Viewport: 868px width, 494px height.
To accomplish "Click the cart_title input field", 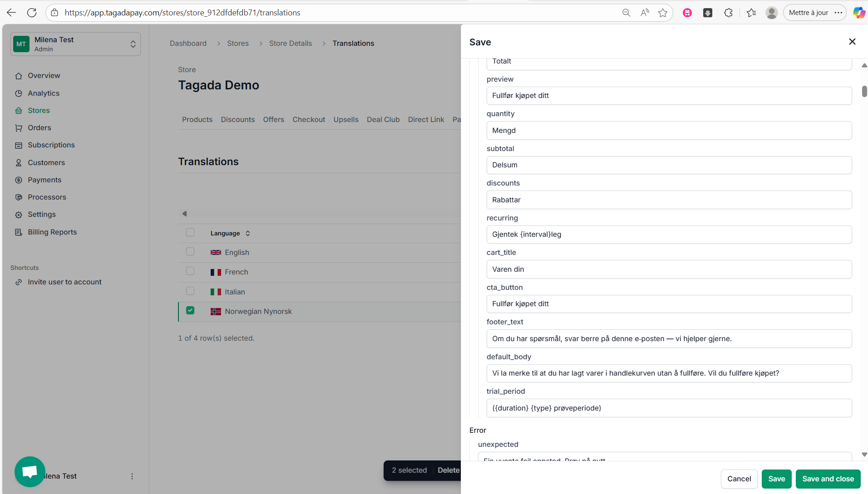I will coord(669,269).
